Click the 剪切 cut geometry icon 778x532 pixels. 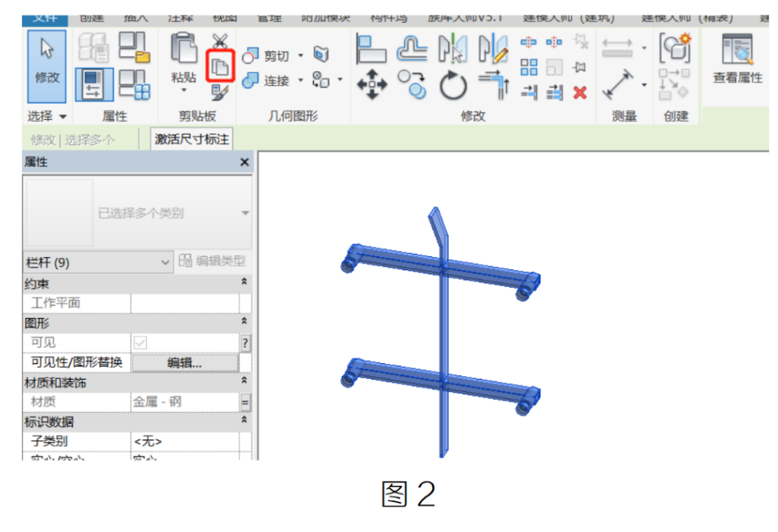[x=251, y=55]
